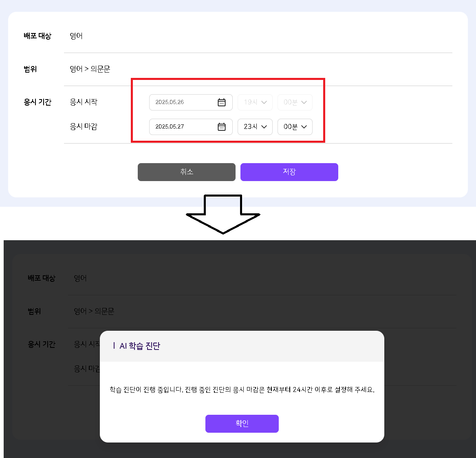Viewport: 476px width, 458px height.
Task: Expand the 응시 마감 00분 minute dropdown
Action: coord(295,127)
